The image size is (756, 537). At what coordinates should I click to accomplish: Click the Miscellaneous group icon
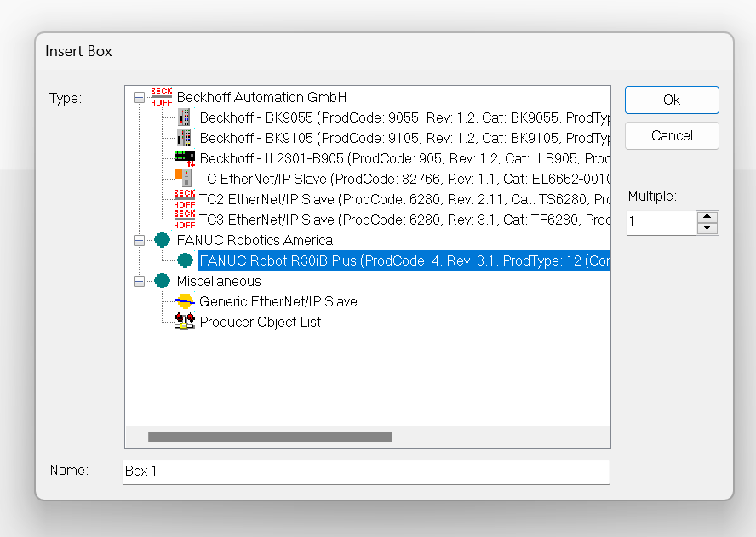pos(163,281)
